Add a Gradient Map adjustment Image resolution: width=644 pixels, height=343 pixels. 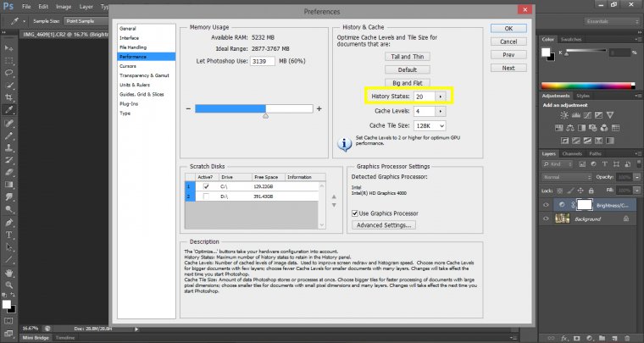pyautogui.click(x=610, y=141)
